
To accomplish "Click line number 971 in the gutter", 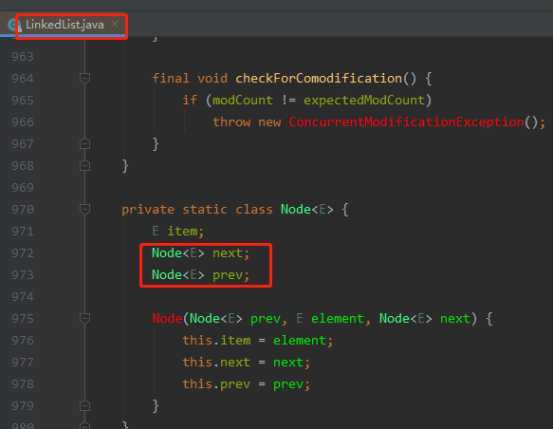I will tap(22, 231).
